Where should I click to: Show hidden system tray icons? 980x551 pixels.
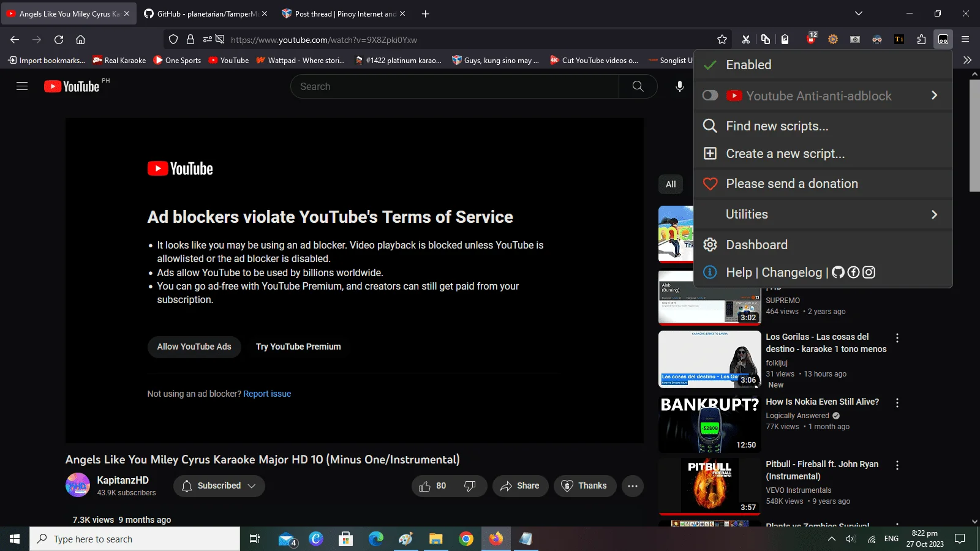click(831, 539)
